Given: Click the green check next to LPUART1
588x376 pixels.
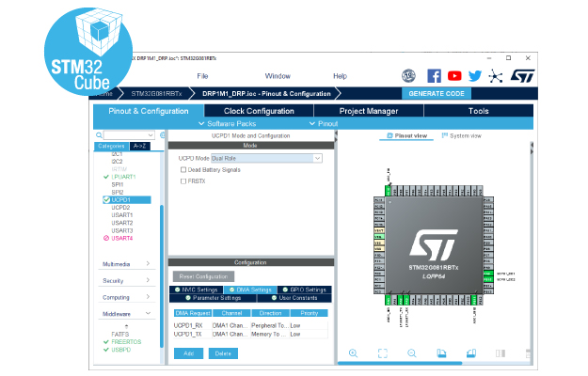Looking at the screenshot, I should pyautogui.click(x=106, y=177).
